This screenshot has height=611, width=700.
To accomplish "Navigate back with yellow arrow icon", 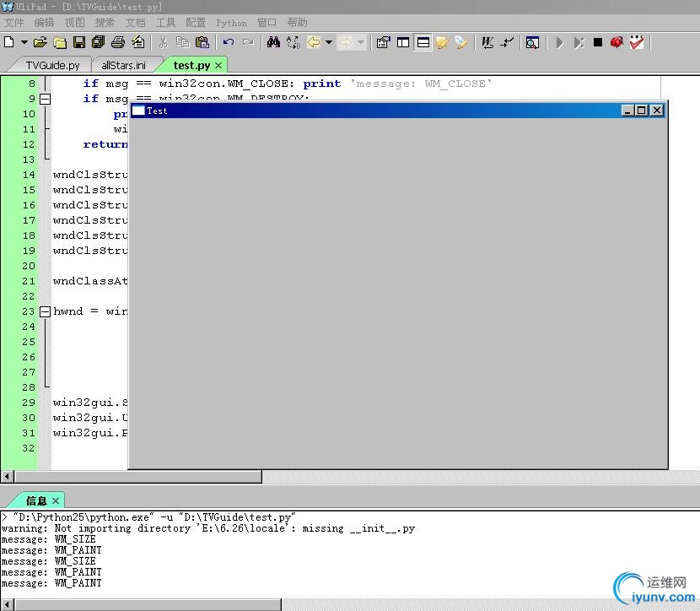I will point(314,42).
